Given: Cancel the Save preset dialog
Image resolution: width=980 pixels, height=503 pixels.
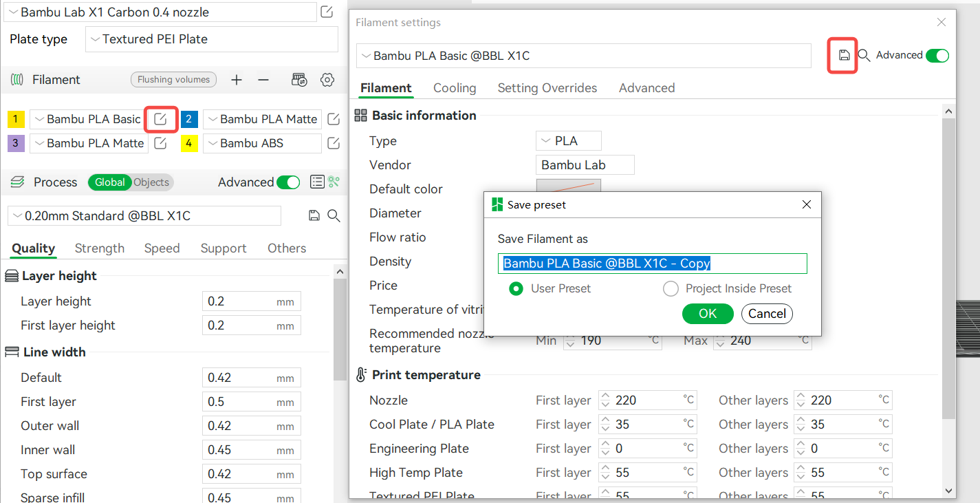Looking at the screenshot, I should (767, 314).
